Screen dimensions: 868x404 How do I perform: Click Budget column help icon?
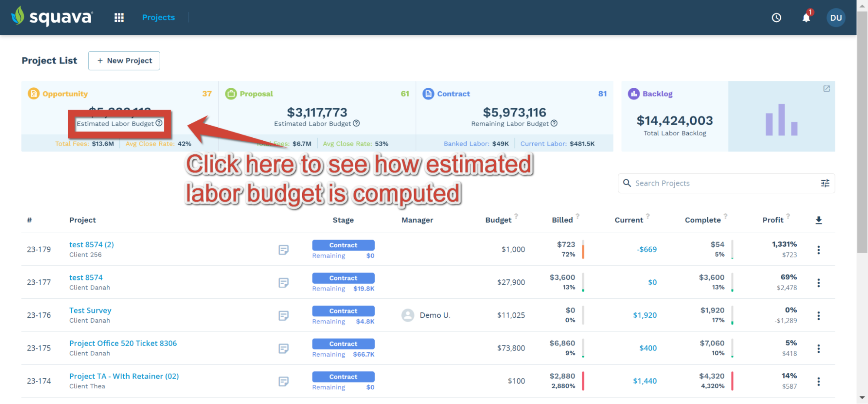click(x=516, y=216)
